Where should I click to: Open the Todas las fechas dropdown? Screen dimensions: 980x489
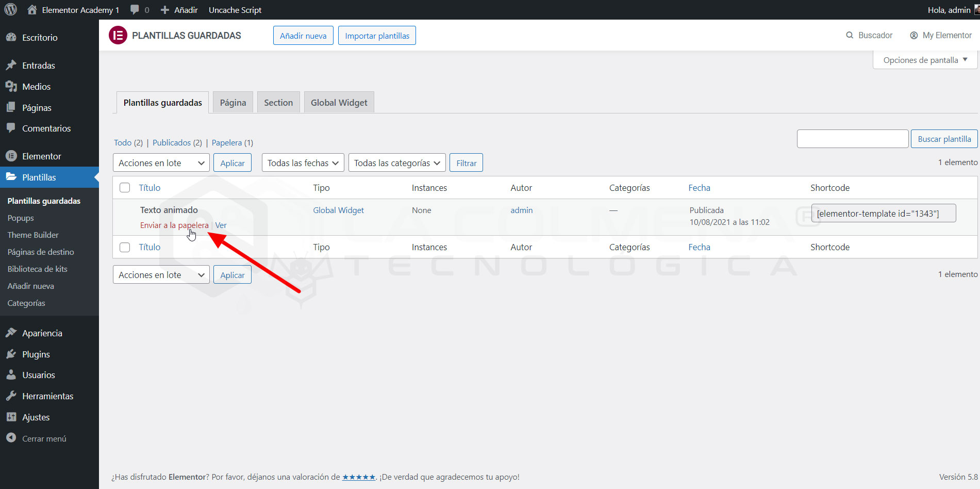pos(303,163)
